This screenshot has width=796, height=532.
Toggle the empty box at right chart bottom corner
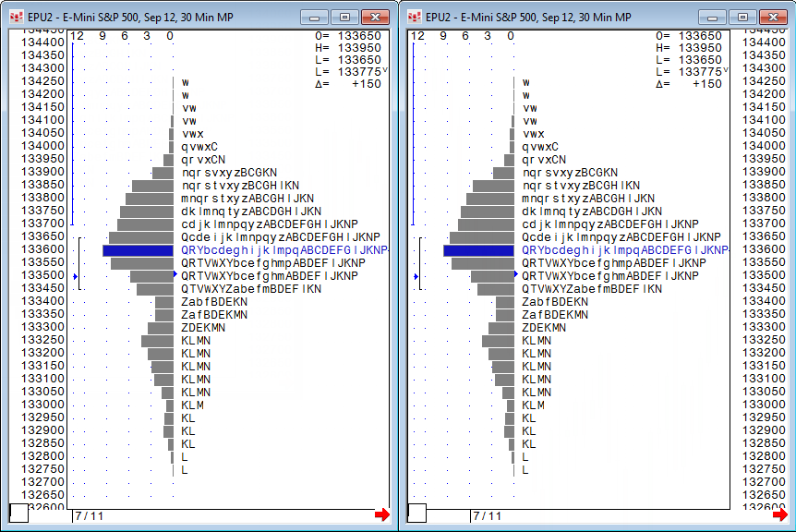(x=416, y=514)
